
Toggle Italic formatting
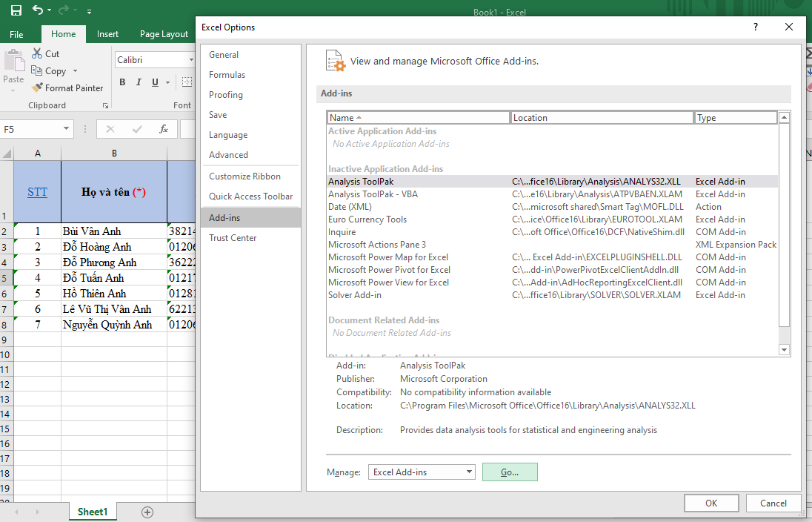[139, 82]
